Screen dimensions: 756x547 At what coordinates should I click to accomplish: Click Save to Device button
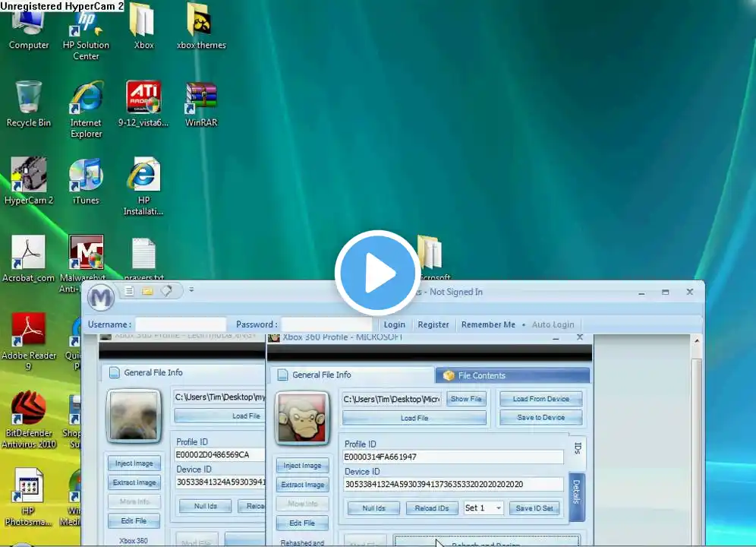click(540, 417)
